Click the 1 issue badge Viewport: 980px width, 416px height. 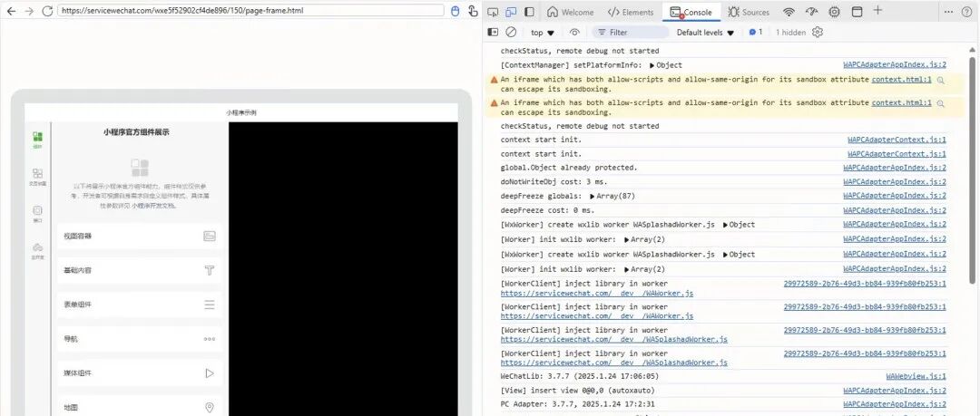point(756,33)
